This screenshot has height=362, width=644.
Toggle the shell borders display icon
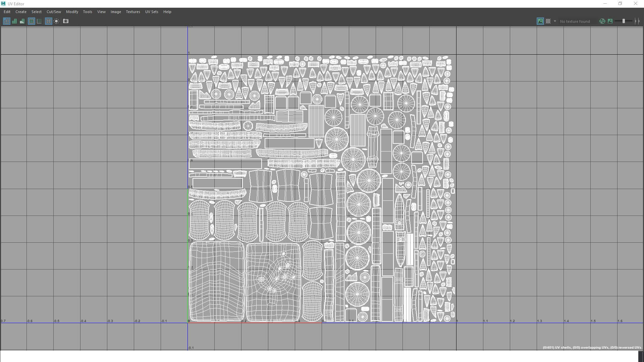(x=32, y=21)
